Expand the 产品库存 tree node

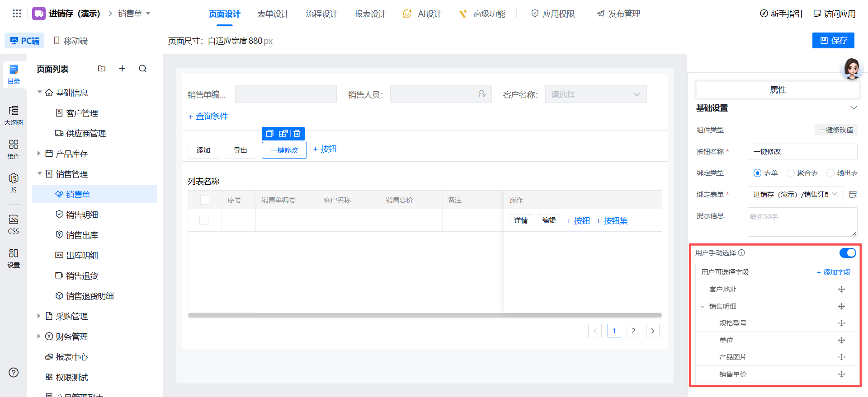(x=39, y=154)
